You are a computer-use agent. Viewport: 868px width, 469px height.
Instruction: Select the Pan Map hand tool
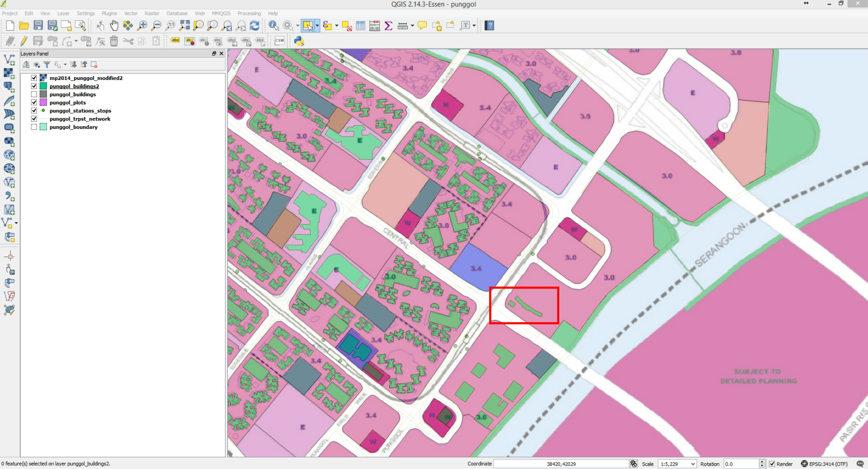click(x=114, y=26)
